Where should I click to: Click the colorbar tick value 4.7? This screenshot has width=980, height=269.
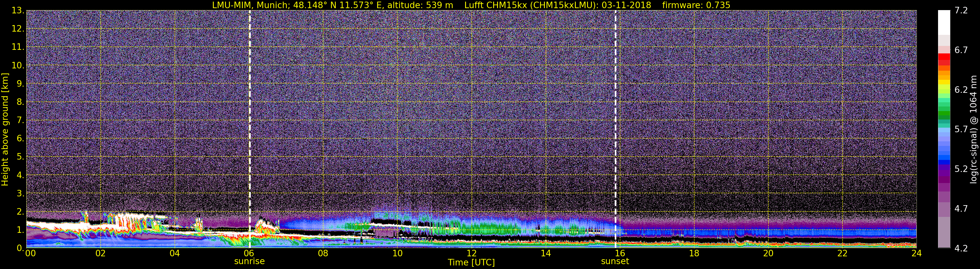(x=961, y=209)
